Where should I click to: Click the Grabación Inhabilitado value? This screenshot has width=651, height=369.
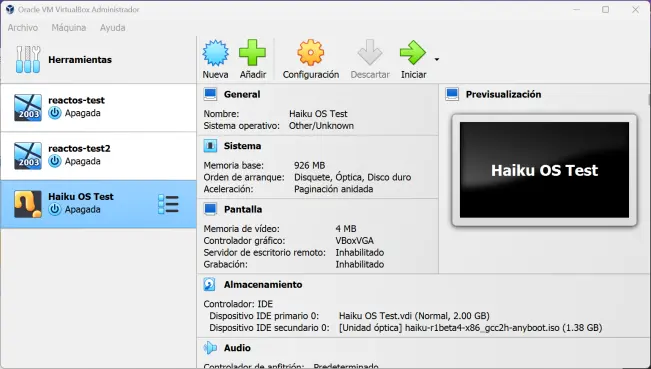(x=360, y=264)
